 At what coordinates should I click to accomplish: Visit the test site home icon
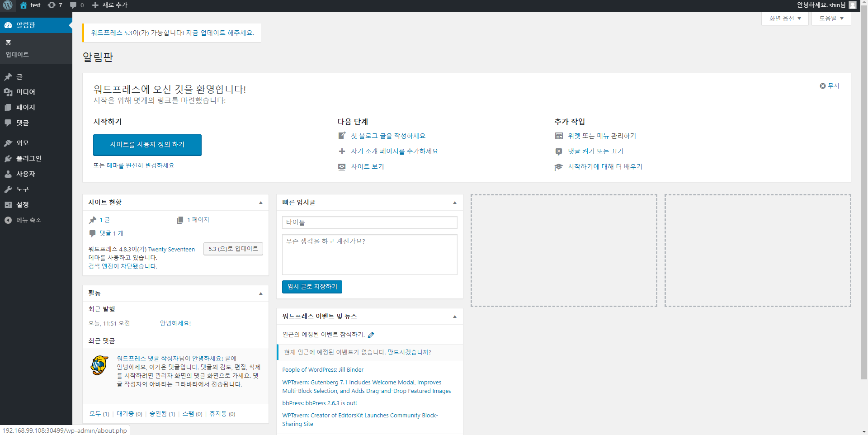tap(24, 5)
